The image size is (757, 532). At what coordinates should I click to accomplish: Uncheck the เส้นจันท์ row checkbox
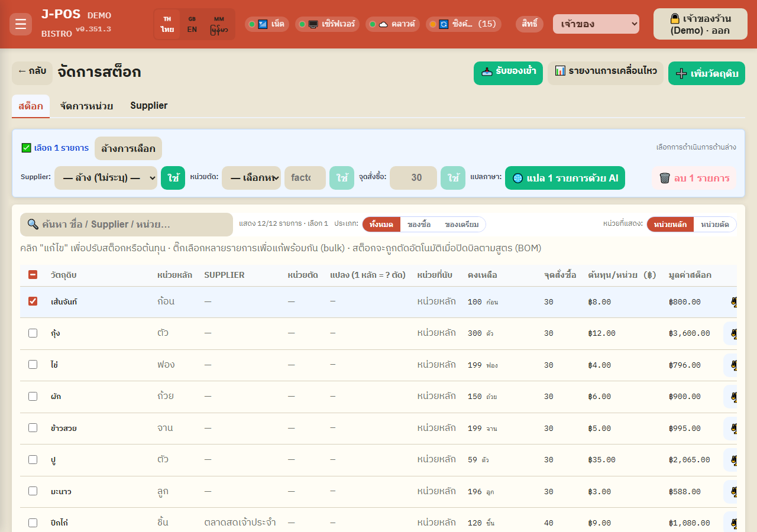(33, 301)
